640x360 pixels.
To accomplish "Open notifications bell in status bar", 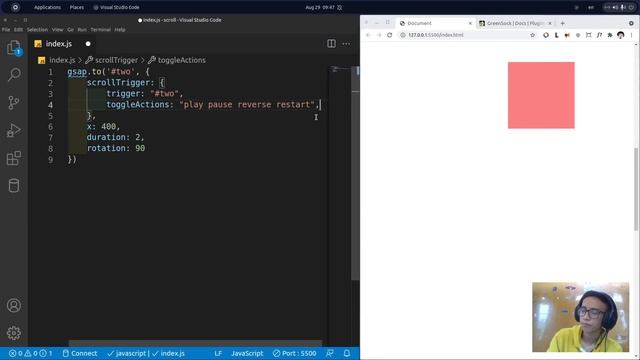I will click(x=347, y=353).
